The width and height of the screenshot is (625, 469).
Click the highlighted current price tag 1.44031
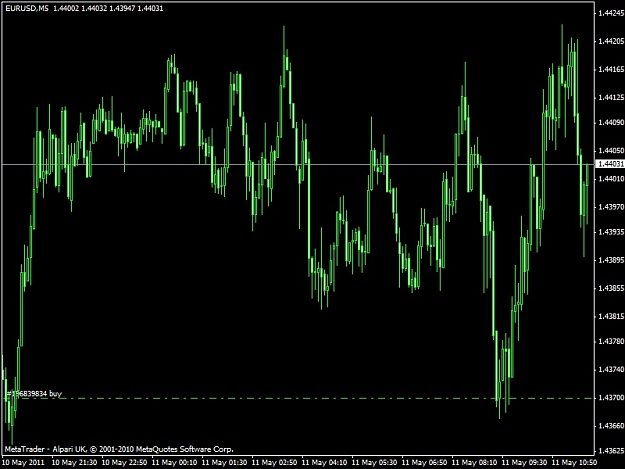pyautogui.click(x=610, y=164)
